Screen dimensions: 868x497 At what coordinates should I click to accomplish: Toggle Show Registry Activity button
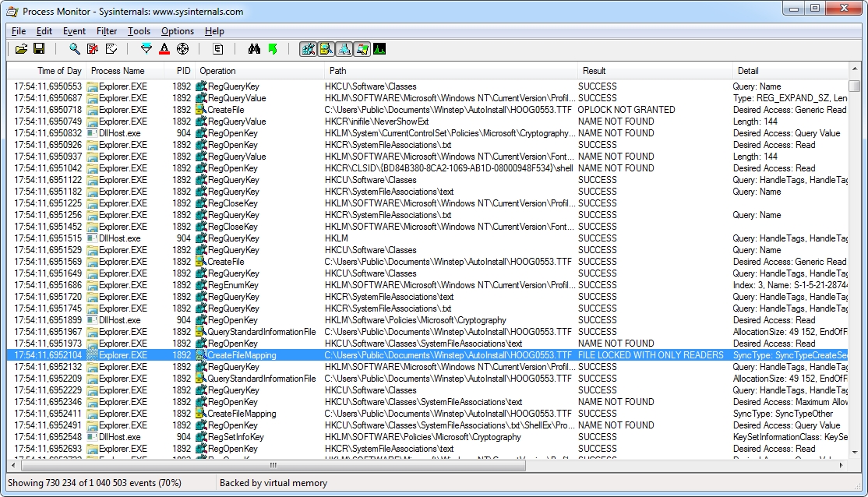tap(308, 49)
